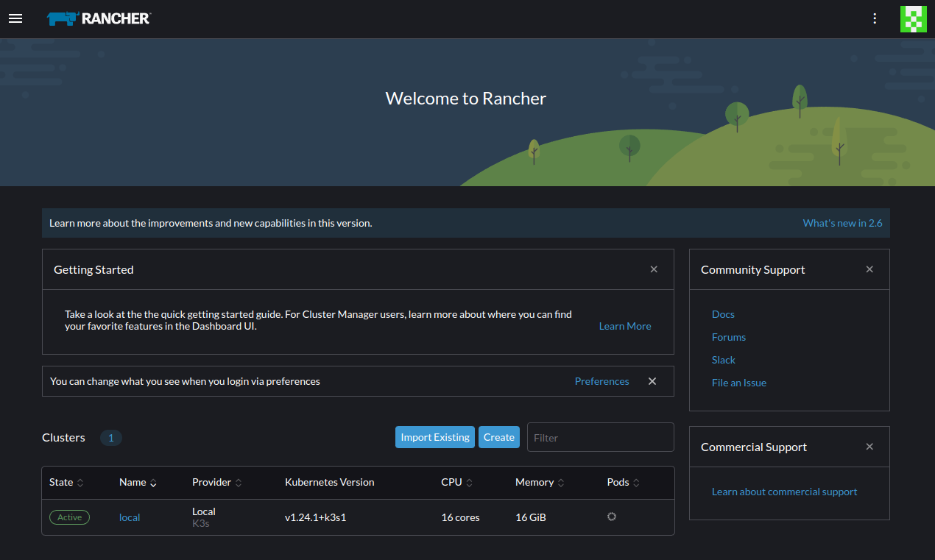Sort clusters by State column
This screenshot has height=560, width=935.
(x=66, y=483)
